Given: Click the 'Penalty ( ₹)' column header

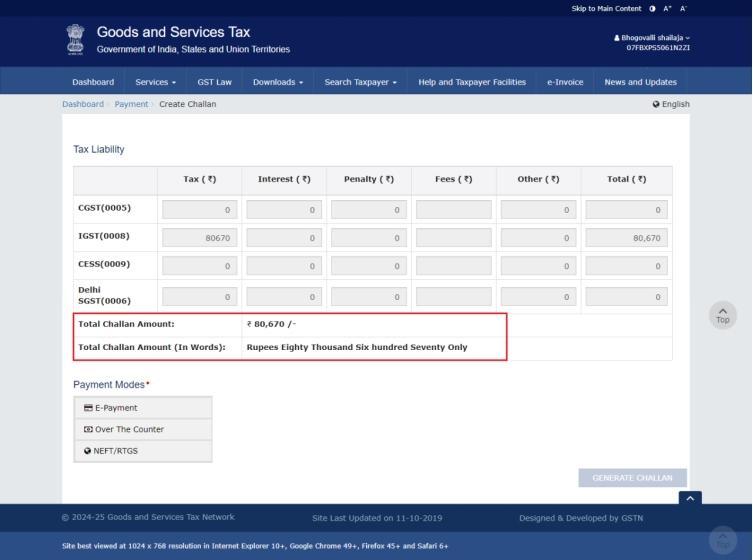Looking at the screenshot, I should point(369,179).
